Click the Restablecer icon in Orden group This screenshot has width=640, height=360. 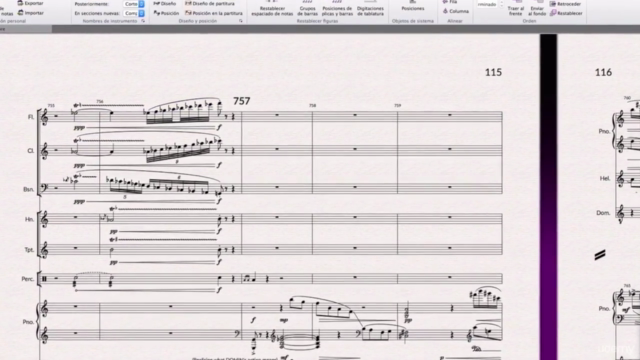coord(553,13)
